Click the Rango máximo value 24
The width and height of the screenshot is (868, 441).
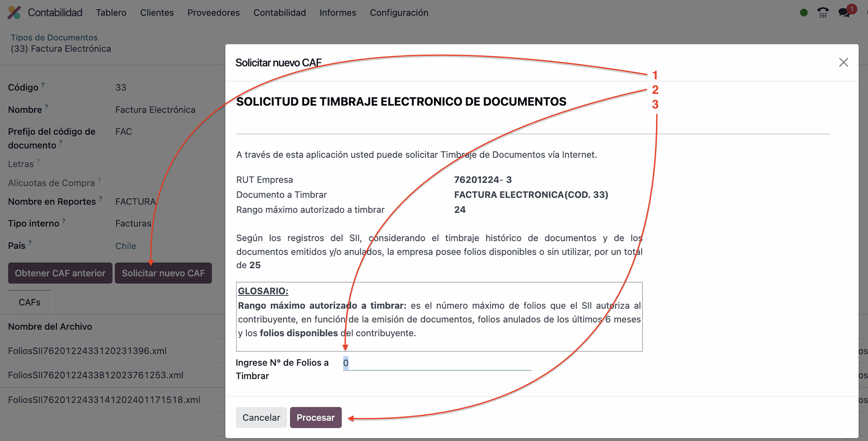pos(460,209)
